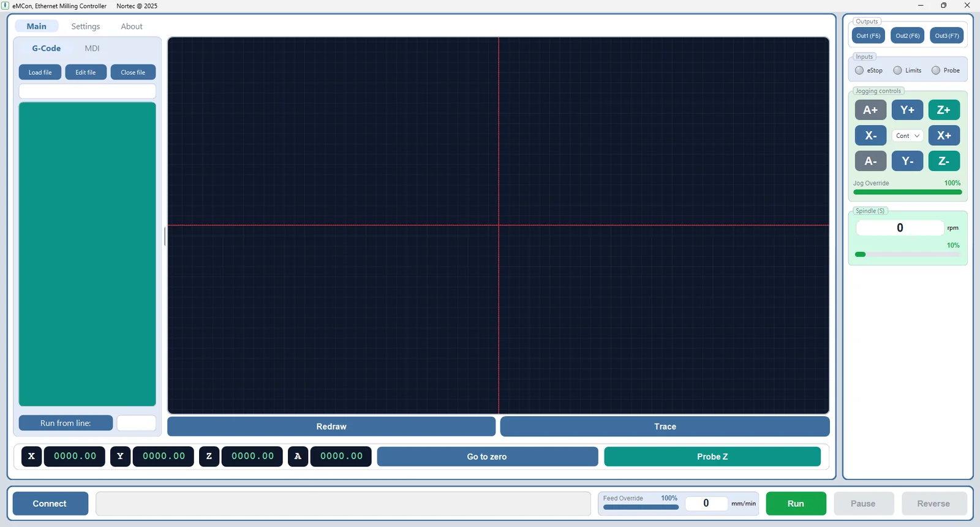Jog the A axis positive with A+

point(870,110)
